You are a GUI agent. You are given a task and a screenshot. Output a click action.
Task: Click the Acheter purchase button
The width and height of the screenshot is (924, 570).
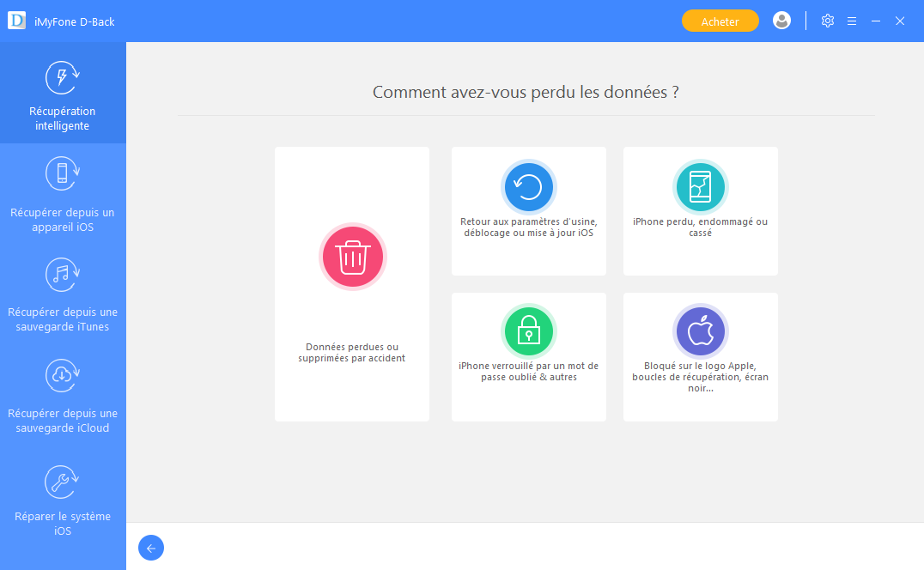[x=720, y=21]
